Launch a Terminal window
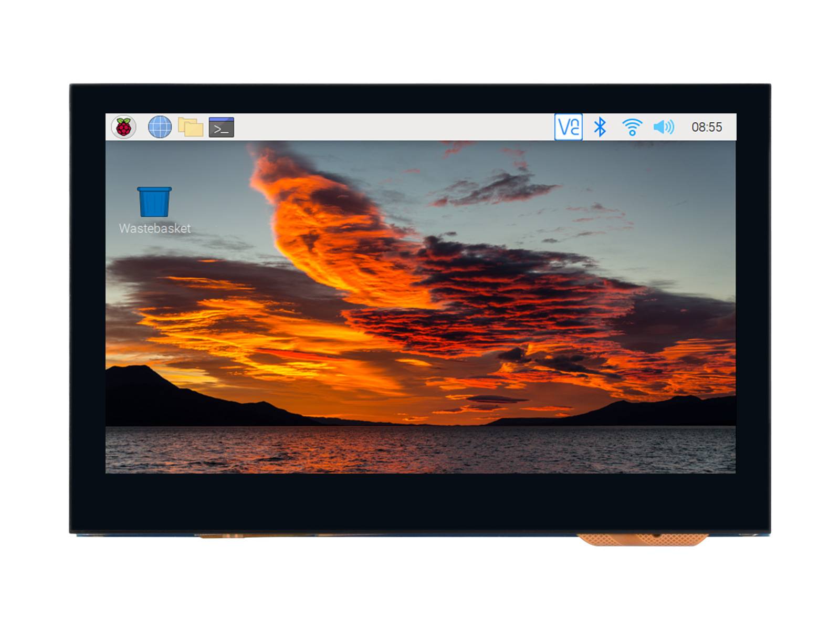 (221, 127)
